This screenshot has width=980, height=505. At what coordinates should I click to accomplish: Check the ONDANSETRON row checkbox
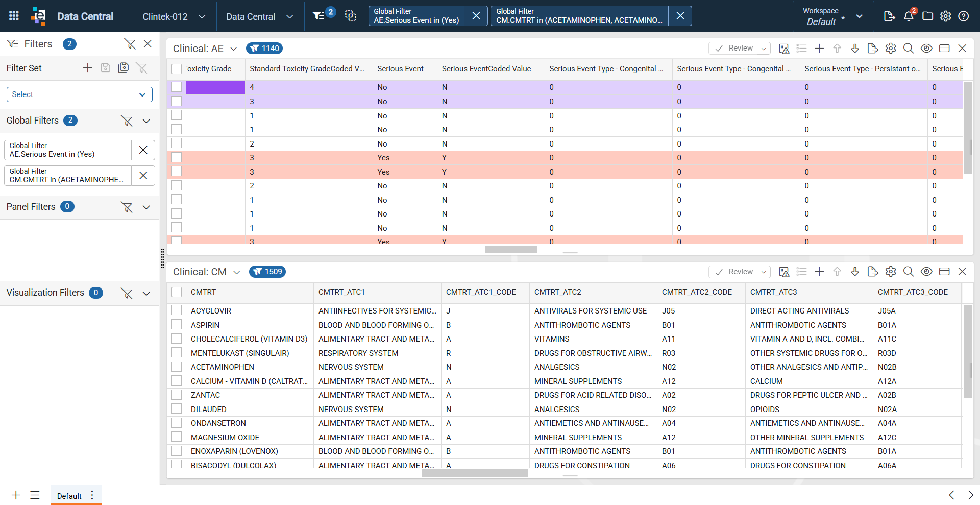[177, 423]
